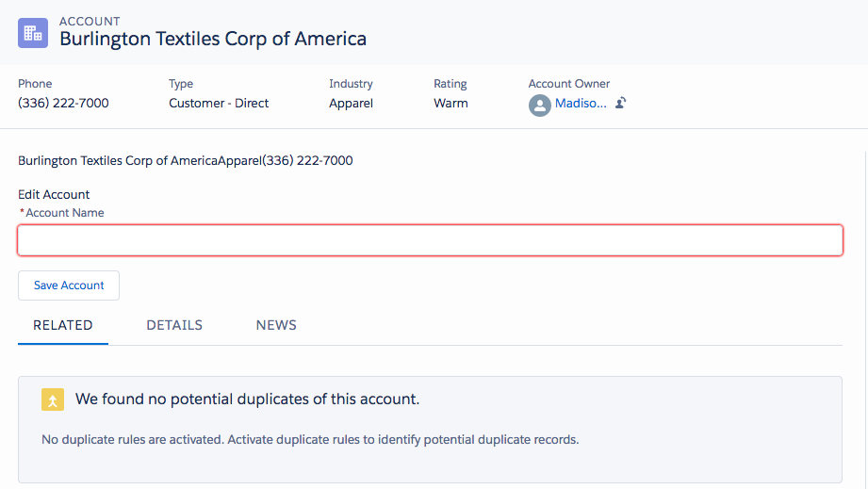Viewport: 868px width, 489px height.
Task: Click the yellow duplicate merge icon
Action: [x=53, y=399]
